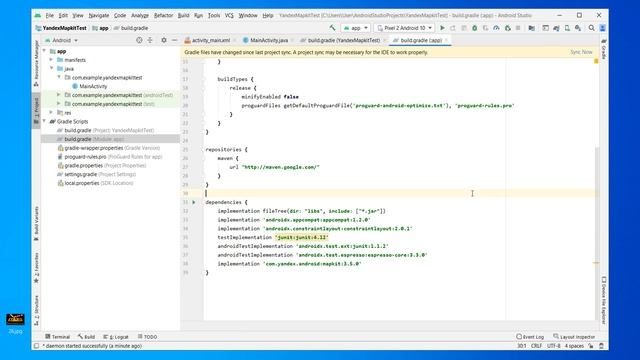This screenshot has width=640, height=360.
Task: Click the Apply Changes and Restart icon
Action: (453, 28)
